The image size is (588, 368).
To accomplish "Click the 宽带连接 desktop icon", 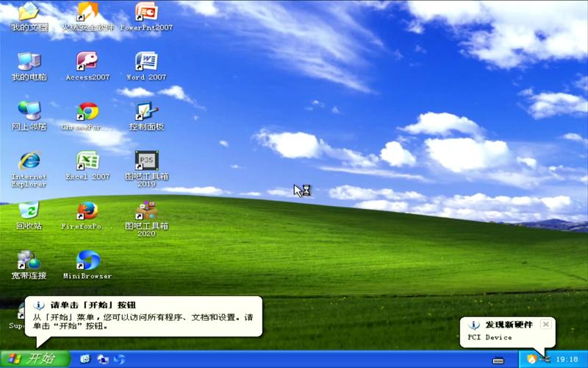I will pos(29,265).
